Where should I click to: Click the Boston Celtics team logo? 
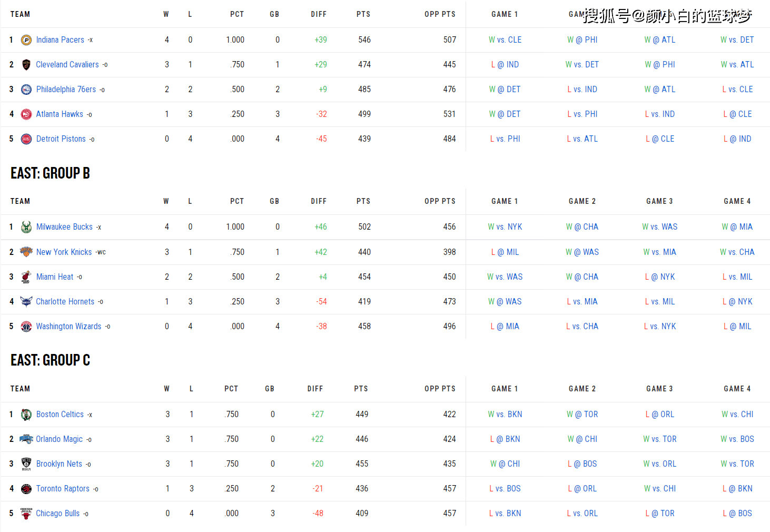(x=26, y=415)
